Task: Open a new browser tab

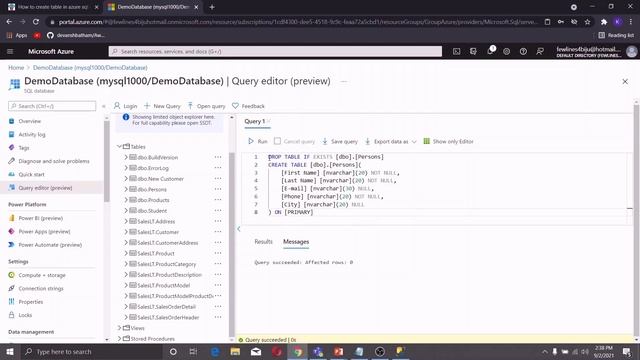Action: [212, 7]
